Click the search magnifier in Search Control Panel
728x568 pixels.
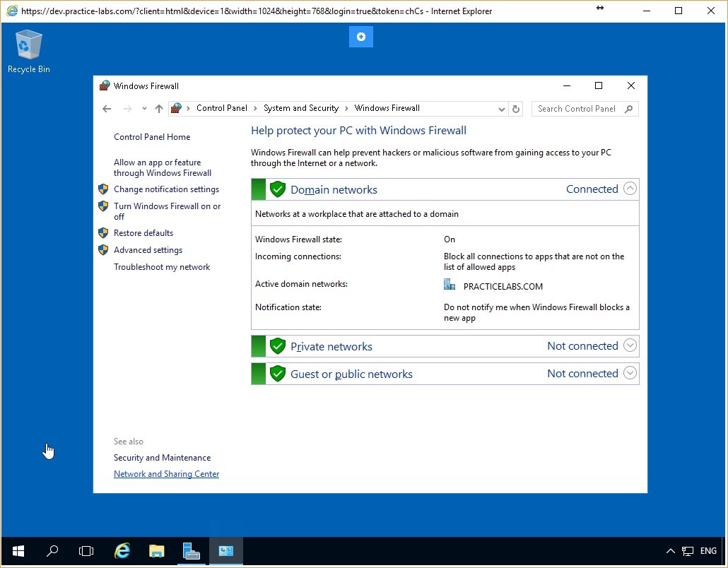pyautogui.click(x=628, y=109)
